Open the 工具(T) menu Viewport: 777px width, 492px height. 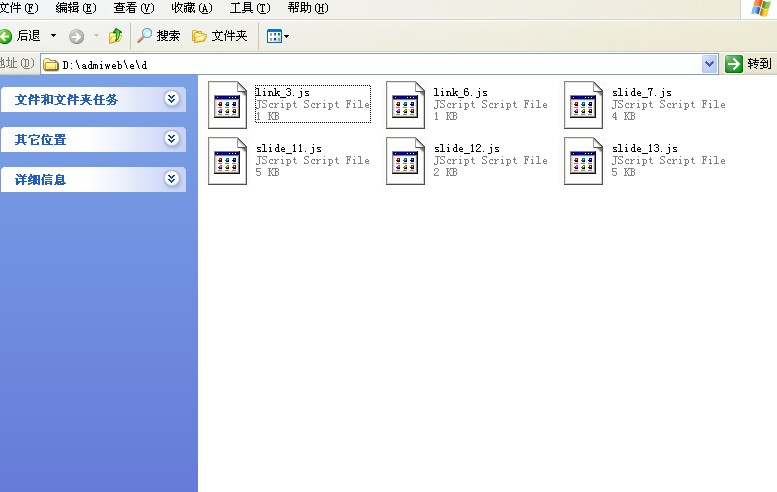click(x=249, y=8)
